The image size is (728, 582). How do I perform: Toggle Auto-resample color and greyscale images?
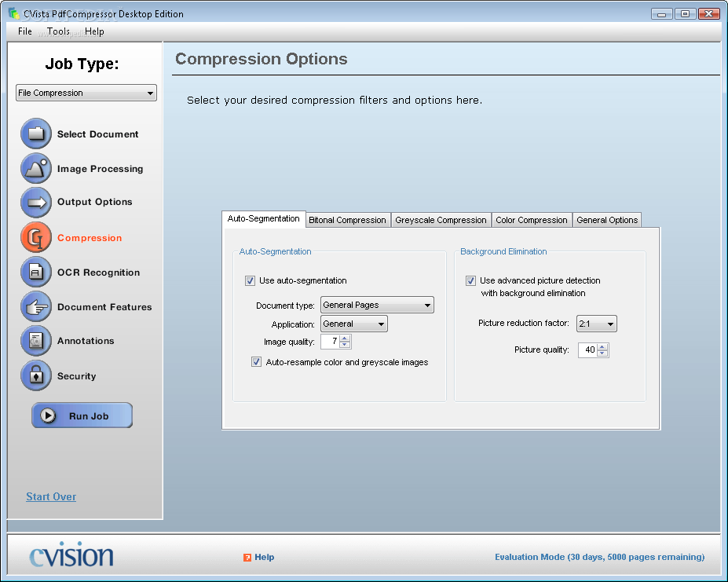[256, 362]
